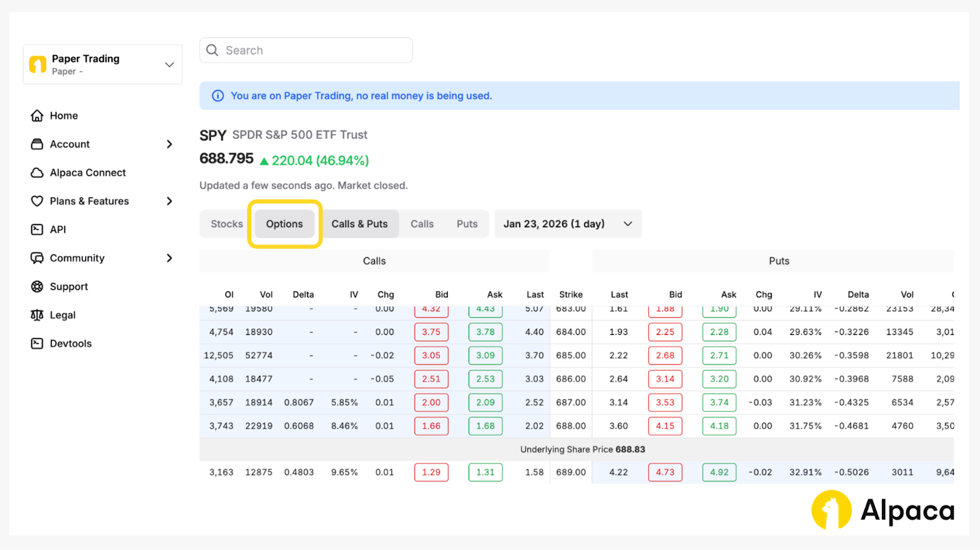Open Alpaca Connect cloud icon

(37, 173)
